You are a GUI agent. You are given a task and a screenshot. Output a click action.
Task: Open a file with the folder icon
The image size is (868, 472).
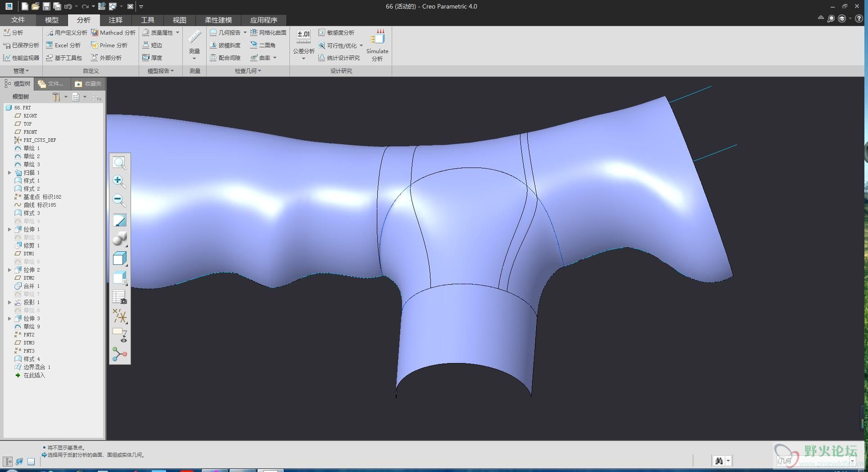[x=36, y=6]
